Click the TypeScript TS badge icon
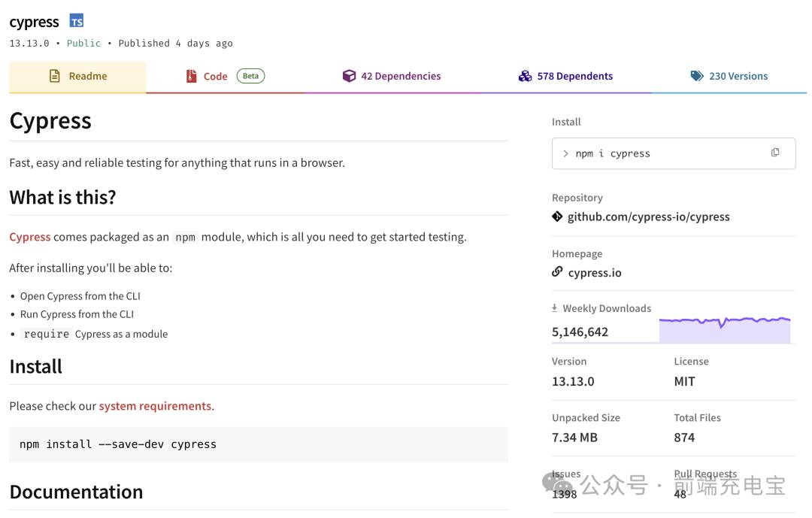The height and width of the screenshot is (518, 812). pos(77,21)
